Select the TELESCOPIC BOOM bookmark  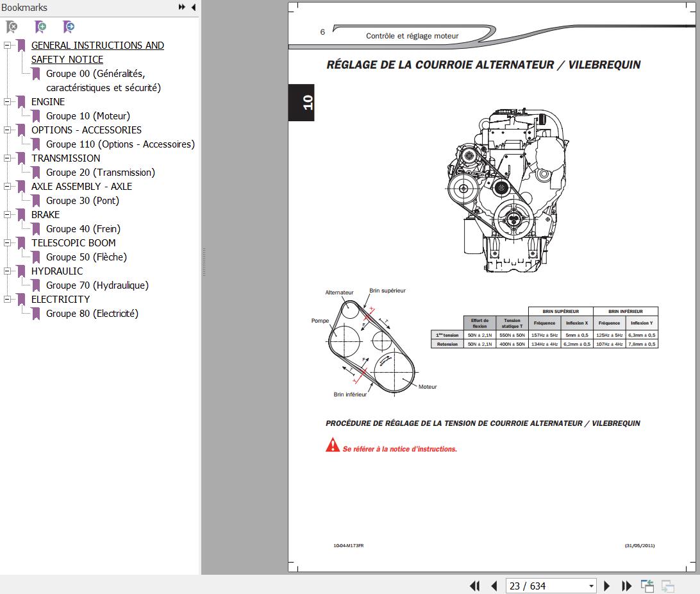pyautogui.click(x=73, y=243)
